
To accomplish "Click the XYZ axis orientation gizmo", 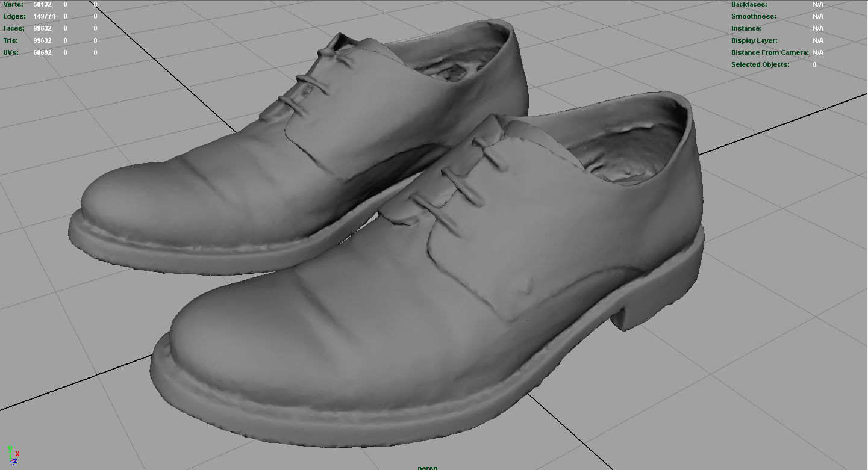I will tap(13, 454).
